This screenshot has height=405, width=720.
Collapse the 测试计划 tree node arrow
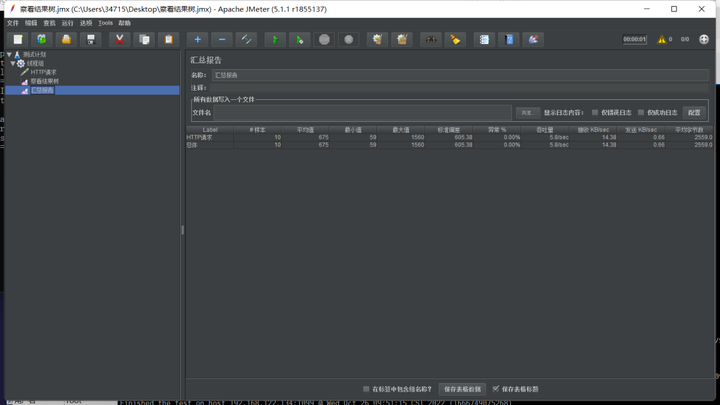click(x=9, y=54)
